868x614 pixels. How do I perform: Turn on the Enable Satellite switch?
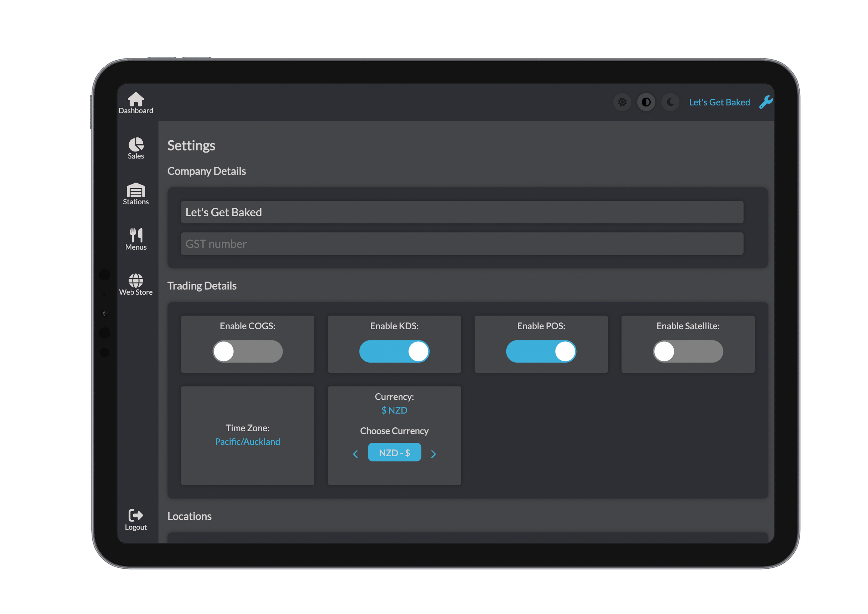688,352
